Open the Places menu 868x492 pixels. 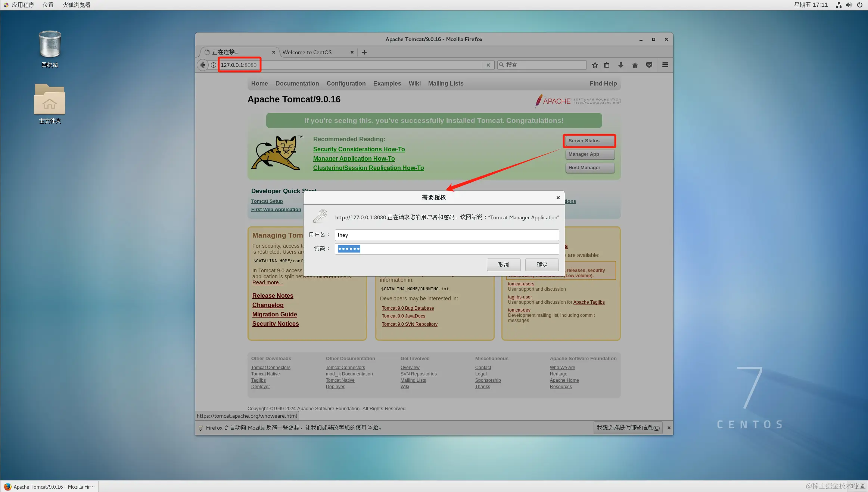pyautogui.click(x=48, y=5)
